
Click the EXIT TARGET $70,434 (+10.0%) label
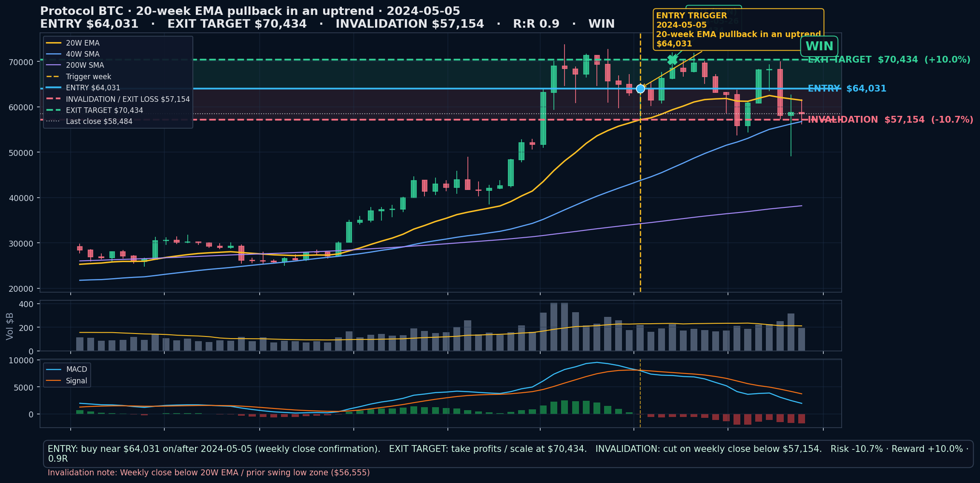889,60
